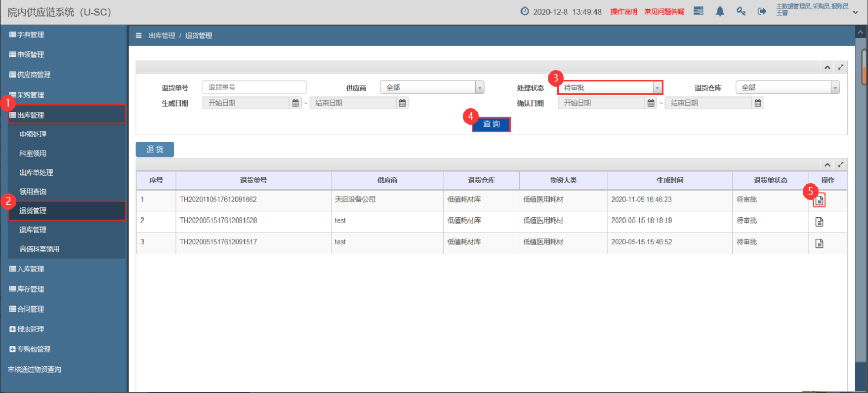The image size is (868, 393).
Task: Click 生成时间 column header
Action: (x=670, y=180)
